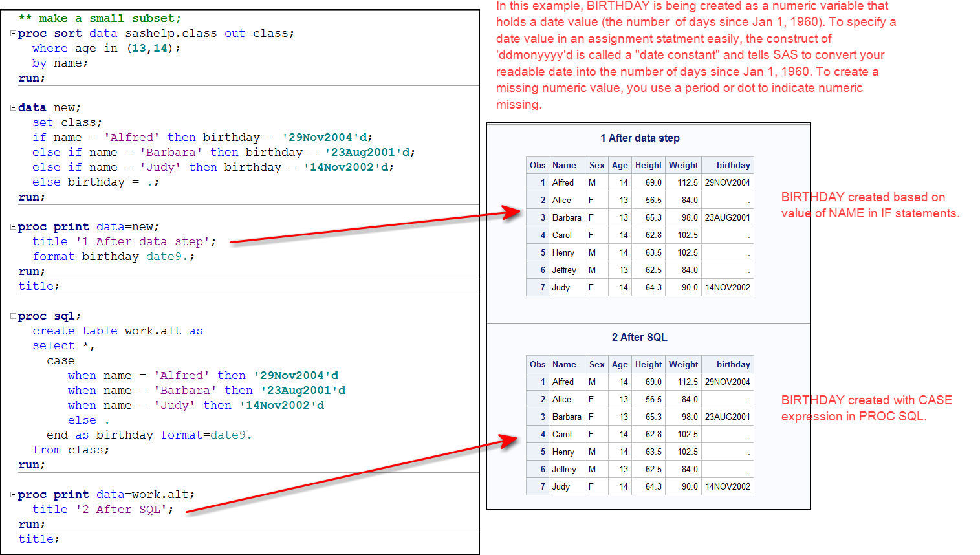Click 'proc sort data=sashelp.class out=class;' line
This screenshot has width=980, height=555.
click(x=156, y=33)
